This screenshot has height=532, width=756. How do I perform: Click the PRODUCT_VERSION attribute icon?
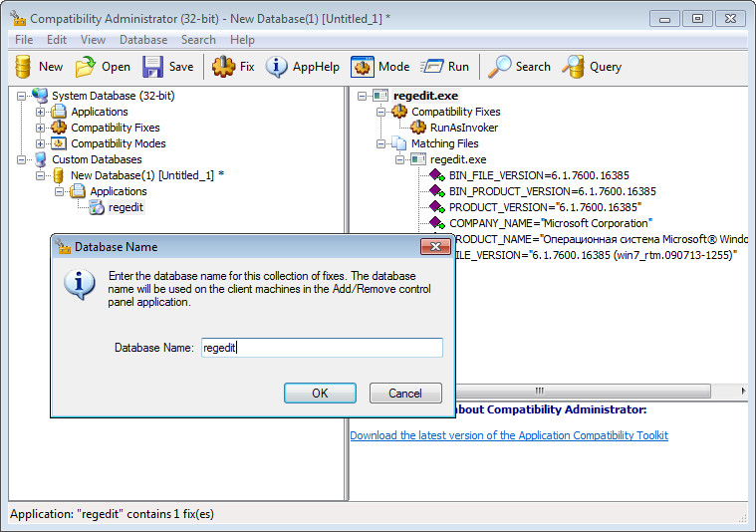(437, 207)
